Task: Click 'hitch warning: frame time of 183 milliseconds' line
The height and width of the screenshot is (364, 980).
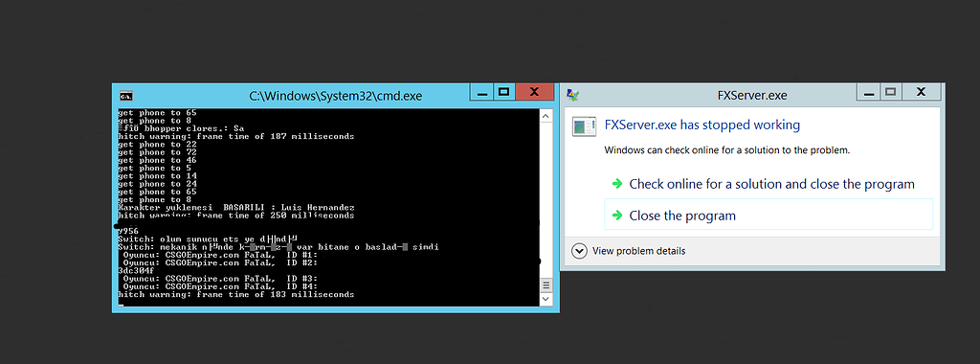Action: [236, 294]
